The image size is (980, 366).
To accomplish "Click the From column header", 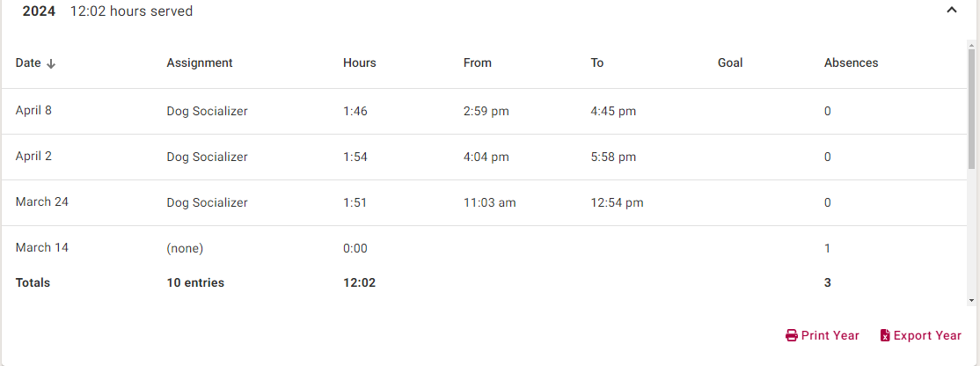I will coord(478,62).
